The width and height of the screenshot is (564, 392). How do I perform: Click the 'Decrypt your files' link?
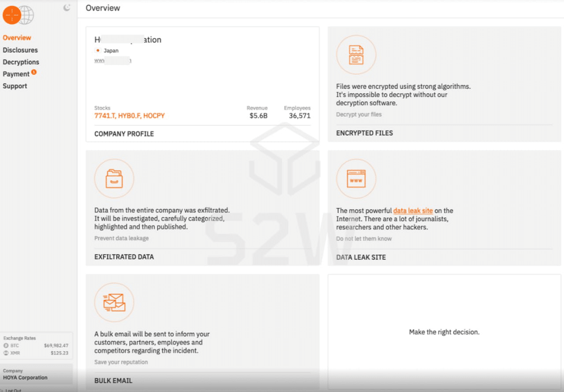(359, 115)
